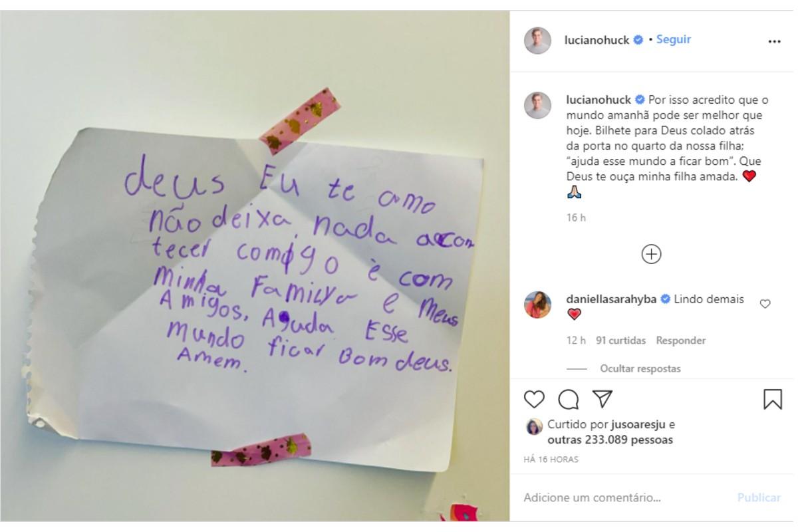The height and width of the screenshot is (532, 798).
Task: Open comments via speech bubble icon
Action: 568,399
